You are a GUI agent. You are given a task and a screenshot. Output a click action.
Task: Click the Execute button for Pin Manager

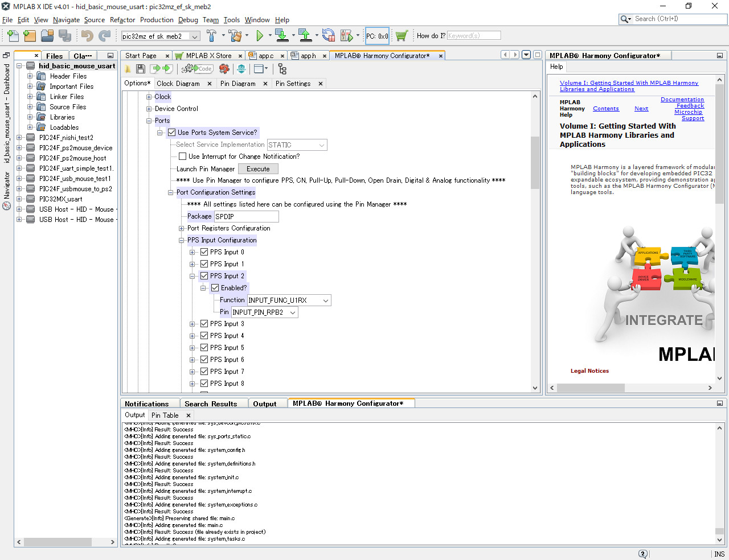(258, 169)
